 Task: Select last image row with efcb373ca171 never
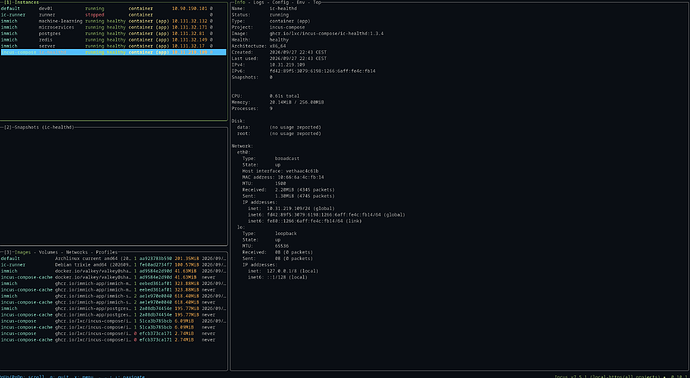tap(114, 340)
